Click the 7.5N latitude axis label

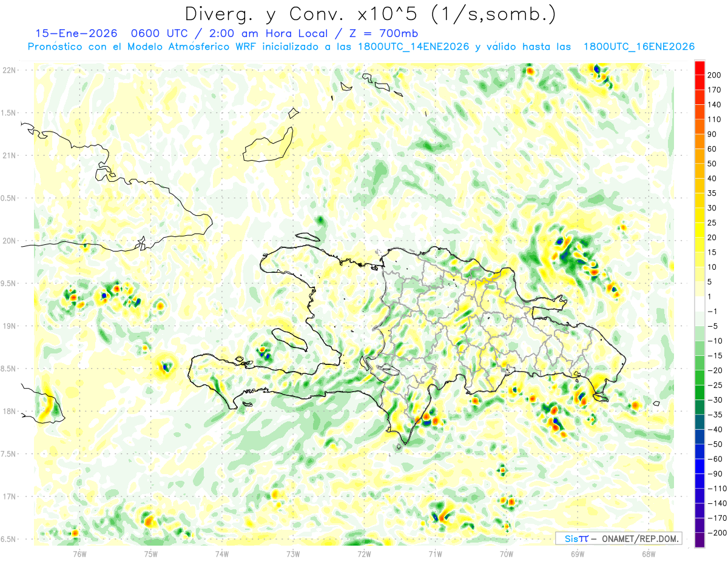tap(8, 454)
